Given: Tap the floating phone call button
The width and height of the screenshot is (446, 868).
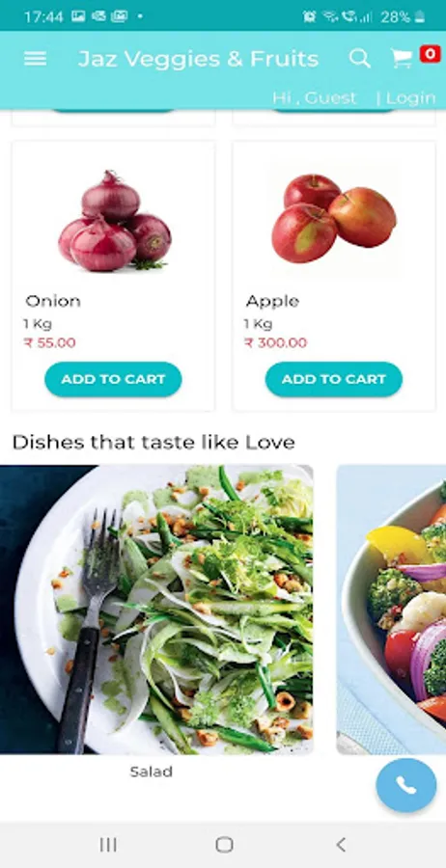Looking at the screenshot, I should coord(406,785).
